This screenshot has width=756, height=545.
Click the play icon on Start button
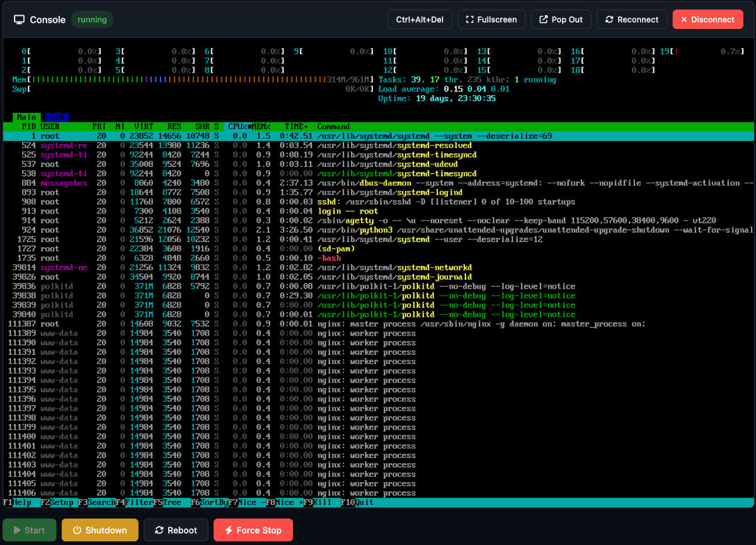(x=18, y=530)
